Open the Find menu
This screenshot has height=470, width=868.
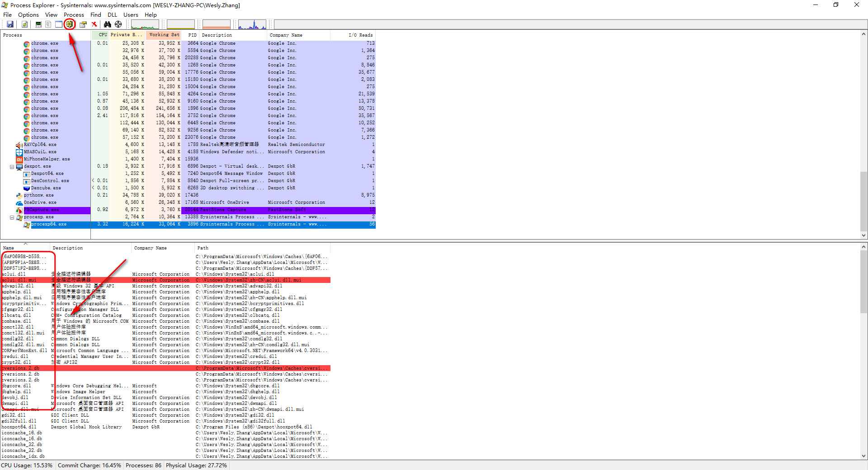coord(96,14)
